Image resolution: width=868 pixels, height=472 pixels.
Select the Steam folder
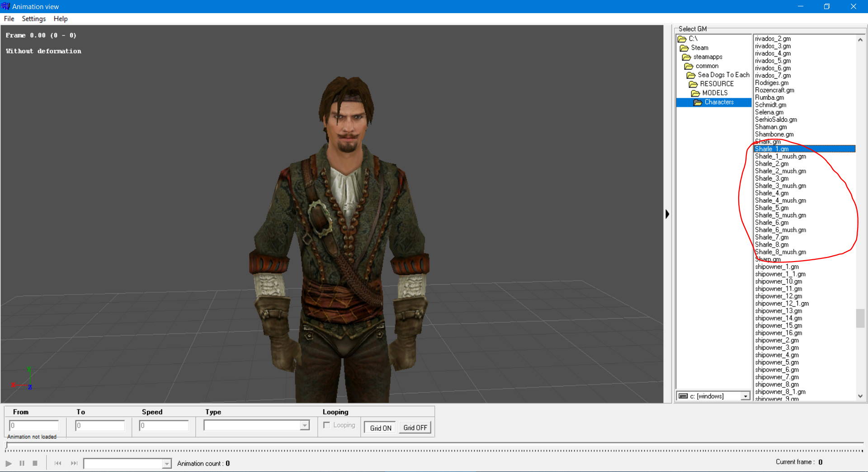coord(694,48)
